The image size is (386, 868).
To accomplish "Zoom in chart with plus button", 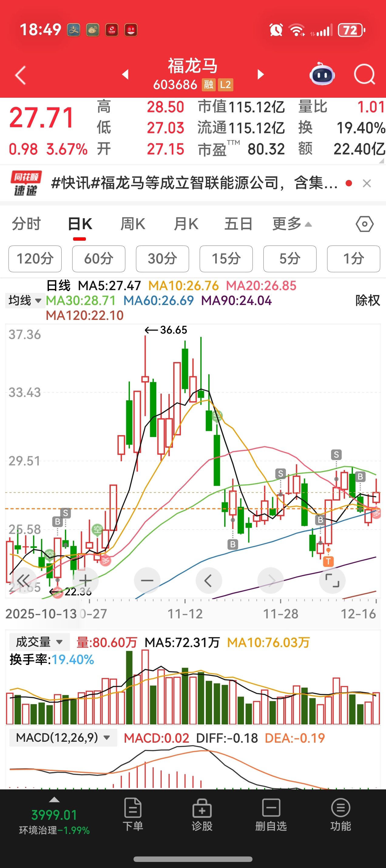I will [85, 580].
